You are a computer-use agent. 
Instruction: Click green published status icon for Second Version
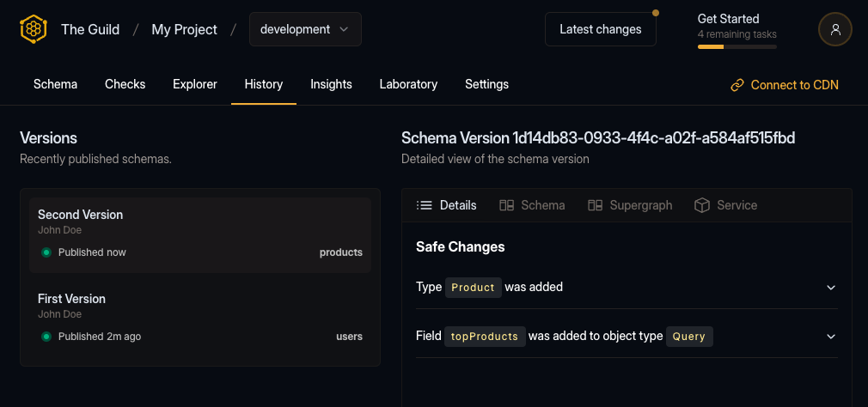tap(46, 252)
